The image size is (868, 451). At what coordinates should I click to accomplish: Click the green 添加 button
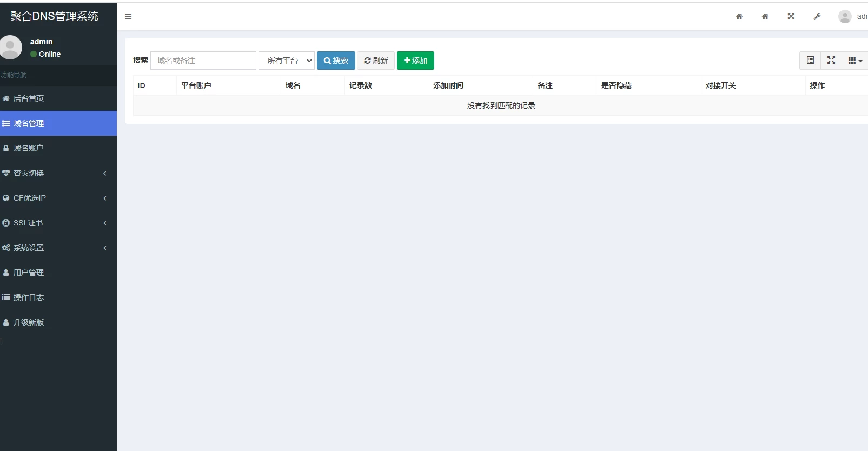415,61
